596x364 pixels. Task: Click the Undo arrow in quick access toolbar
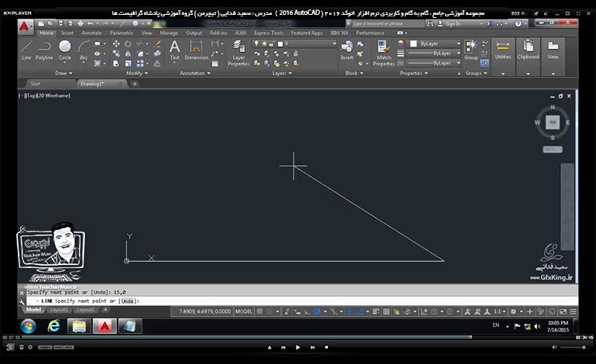pyautogui.click(x=90, y=24)
